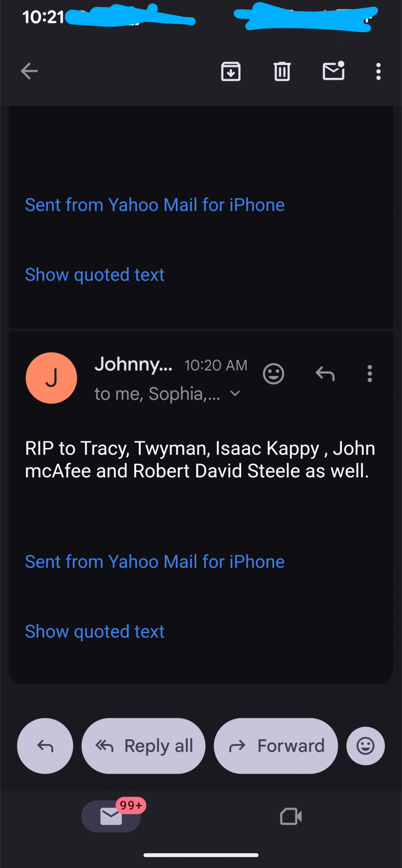This screenshot has height=868, width=402.
Task: Tap the bottom reply arrow button
Action: pos(45,746)
